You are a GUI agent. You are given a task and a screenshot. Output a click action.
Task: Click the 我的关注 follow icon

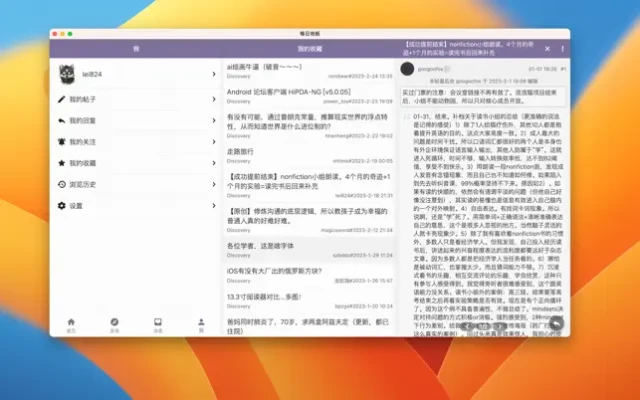61,142
